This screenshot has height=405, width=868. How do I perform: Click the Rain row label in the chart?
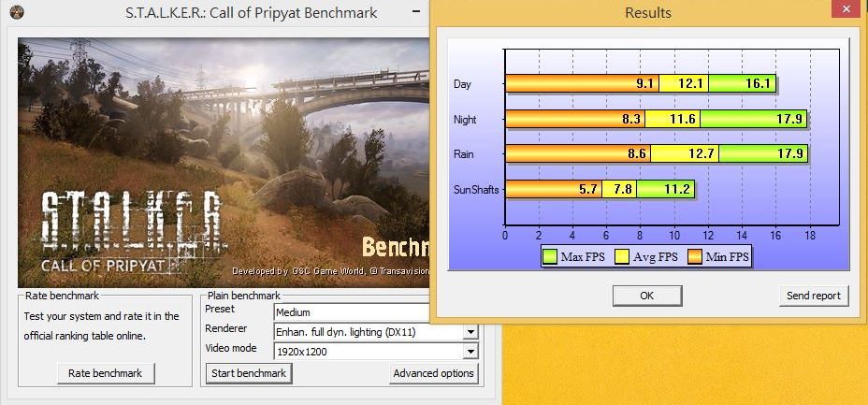click(463, 154)
